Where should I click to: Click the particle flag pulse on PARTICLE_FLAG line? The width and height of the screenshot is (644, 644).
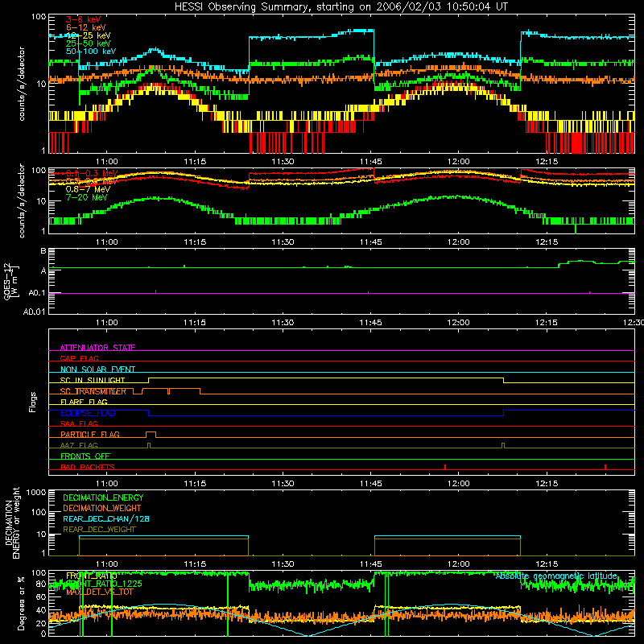tap(151, 434)
